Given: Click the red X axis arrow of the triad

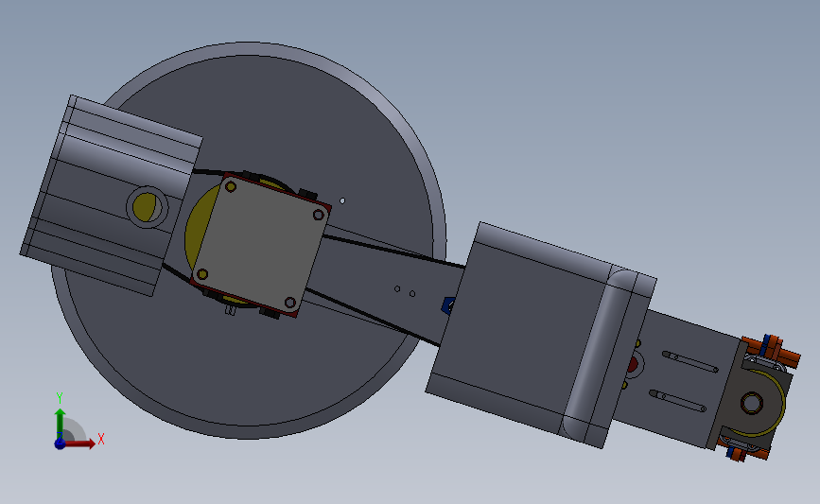Looking at the screenshot, I should 79,443.
